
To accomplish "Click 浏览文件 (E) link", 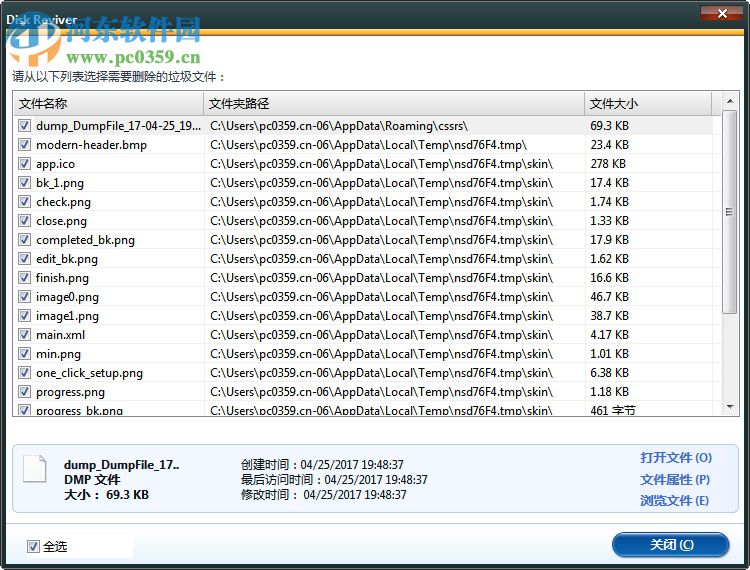I will point(674,501).
